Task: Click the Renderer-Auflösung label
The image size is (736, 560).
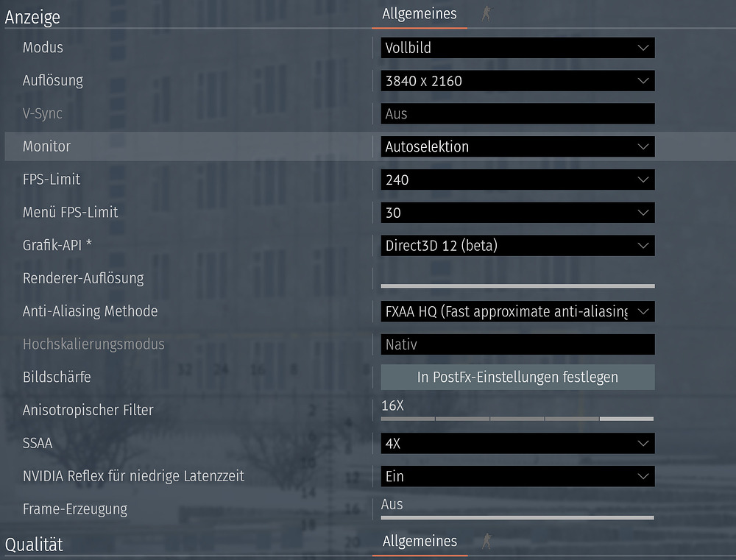Action: (83, 278)
